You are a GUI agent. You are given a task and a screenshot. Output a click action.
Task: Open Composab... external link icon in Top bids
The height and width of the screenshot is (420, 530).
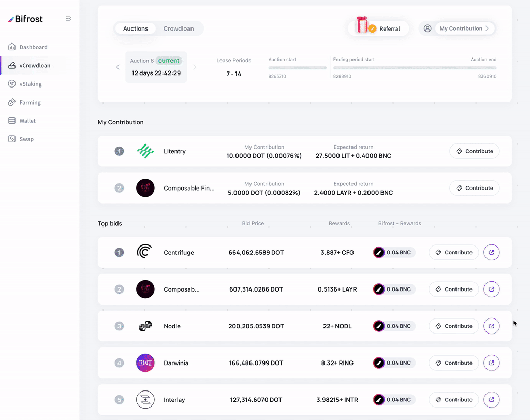pyautogui.click(x=492, y=289)
